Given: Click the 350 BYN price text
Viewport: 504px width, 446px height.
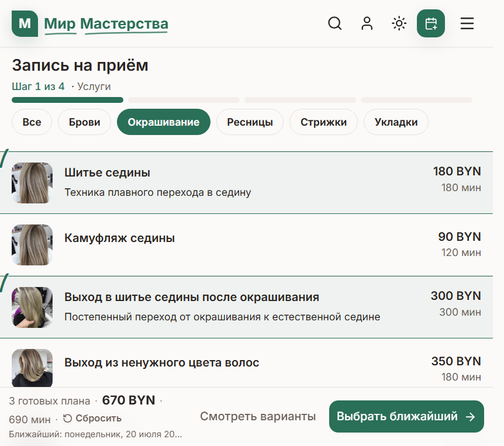Looking at the screenshot, I should 456,361.
